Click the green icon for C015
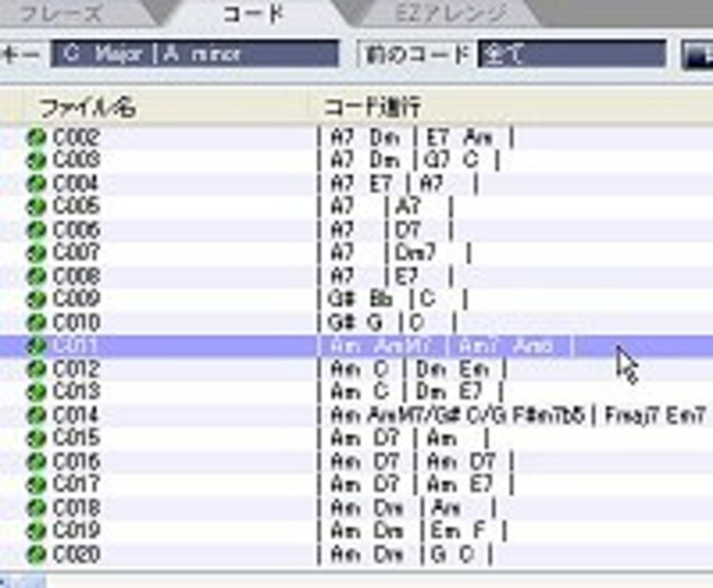This screenshot has width=713, height=588. click(36, 438)
